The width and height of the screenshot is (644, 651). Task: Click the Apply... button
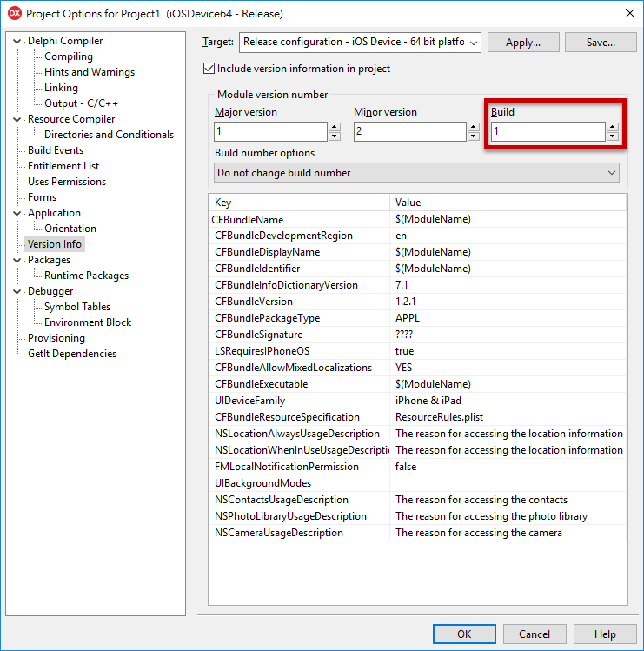pos(523,43)
